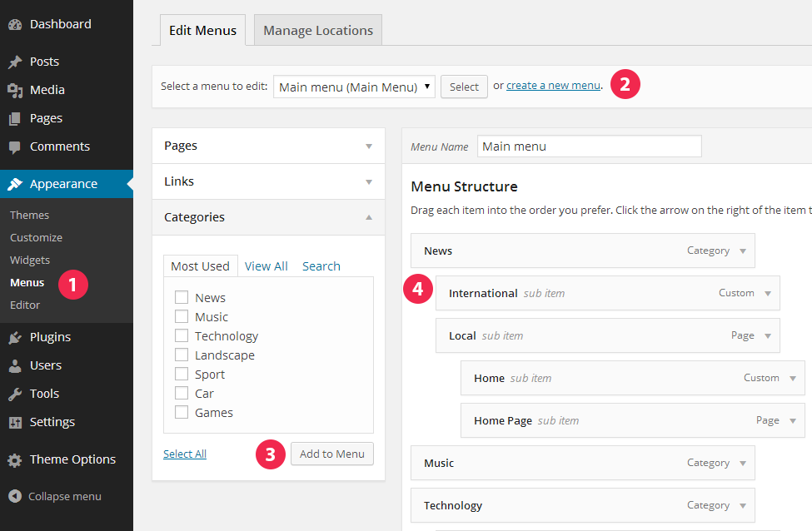Screen dimensions: 812x531
Task: Open the menu selection dropdown
Action: coord(354,87)
